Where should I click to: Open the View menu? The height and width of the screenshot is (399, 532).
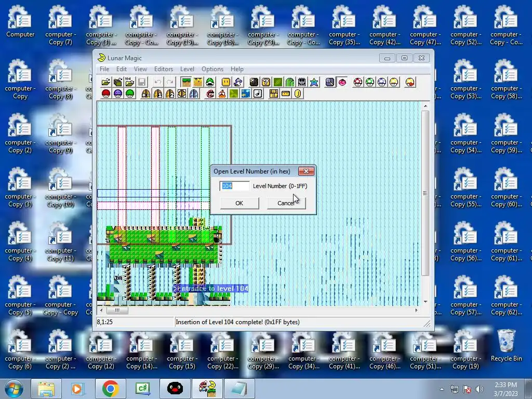(x=140, y=69)
